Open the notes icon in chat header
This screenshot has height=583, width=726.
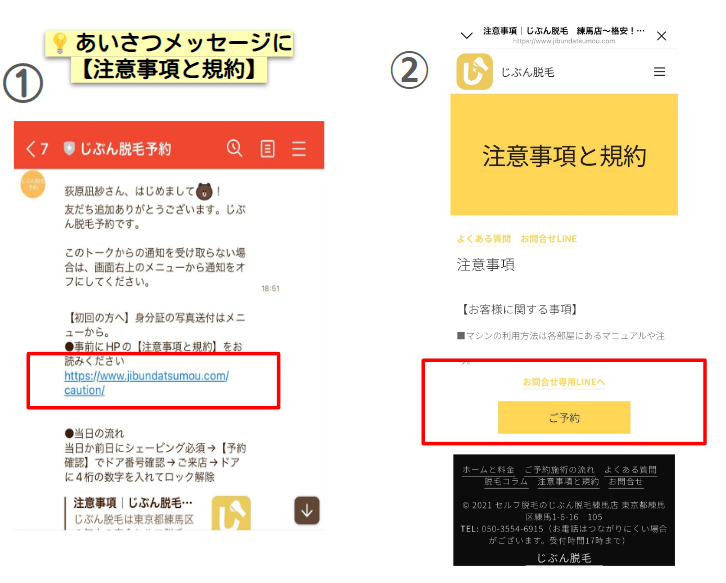pos(268,149)
